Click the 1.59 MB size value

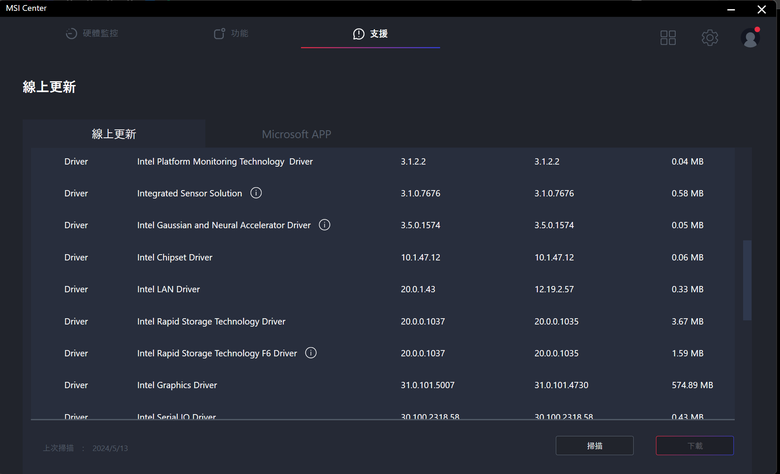pos(687,354)
